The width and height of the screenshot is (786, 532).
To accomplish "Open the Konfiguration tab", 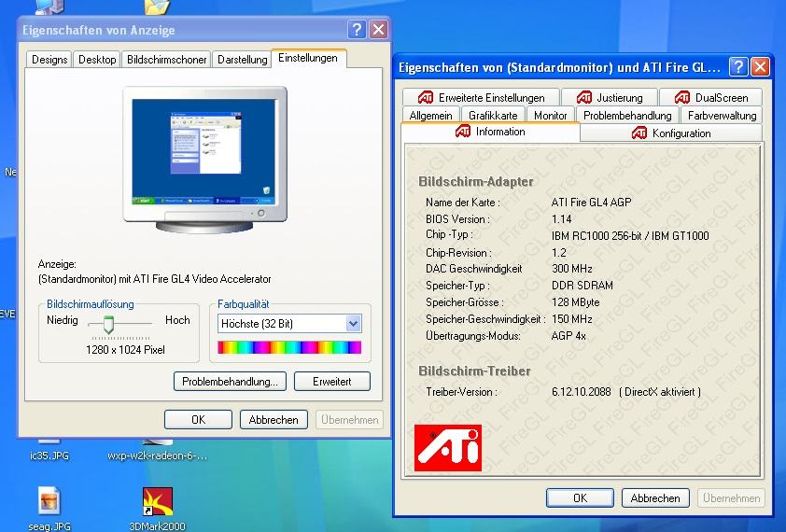I will point(670,133).
